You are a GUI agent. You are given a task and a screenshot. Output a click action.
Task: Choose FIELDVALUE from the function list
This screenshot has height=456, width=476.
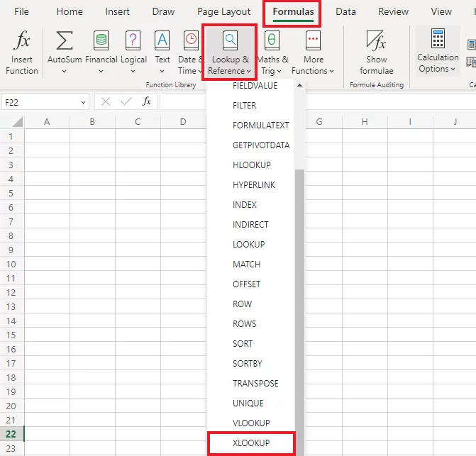point(251,86)
